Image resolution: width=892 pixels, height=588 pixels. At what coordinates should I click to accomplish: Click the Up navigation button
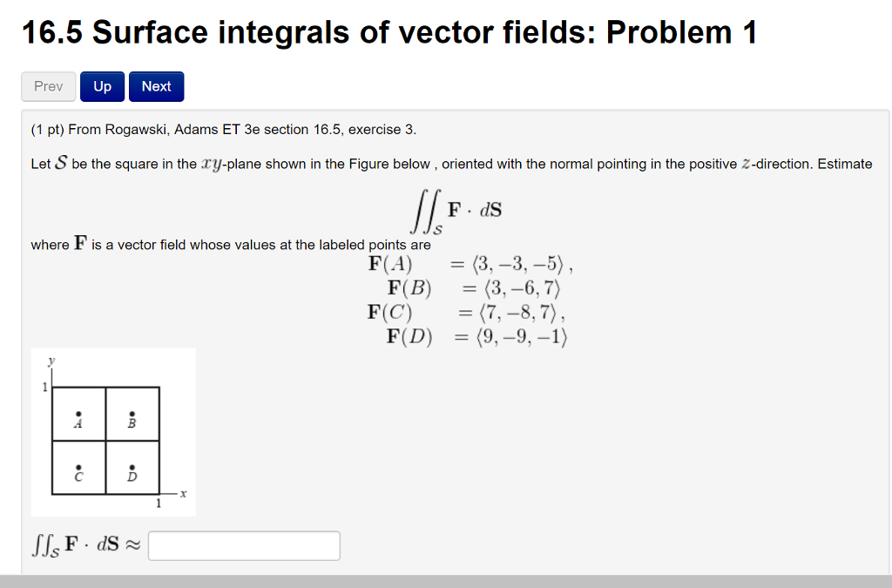[101, 86]
